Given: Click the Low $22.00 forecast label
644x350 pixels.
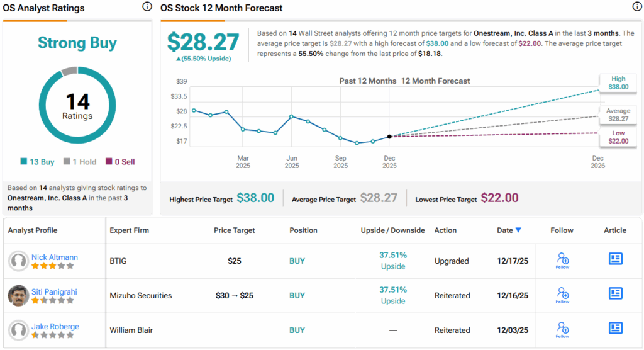Looking at the screenshot, I should (618, 137).
